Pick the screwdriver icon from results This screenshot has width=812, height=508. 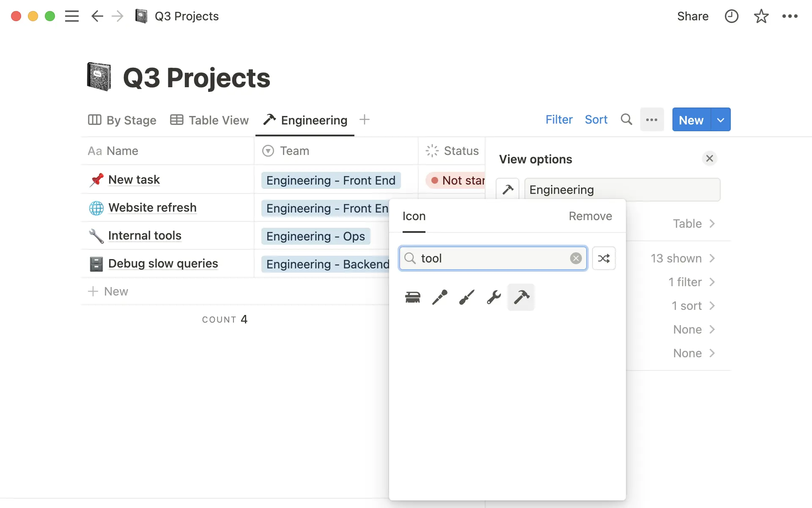466,297
